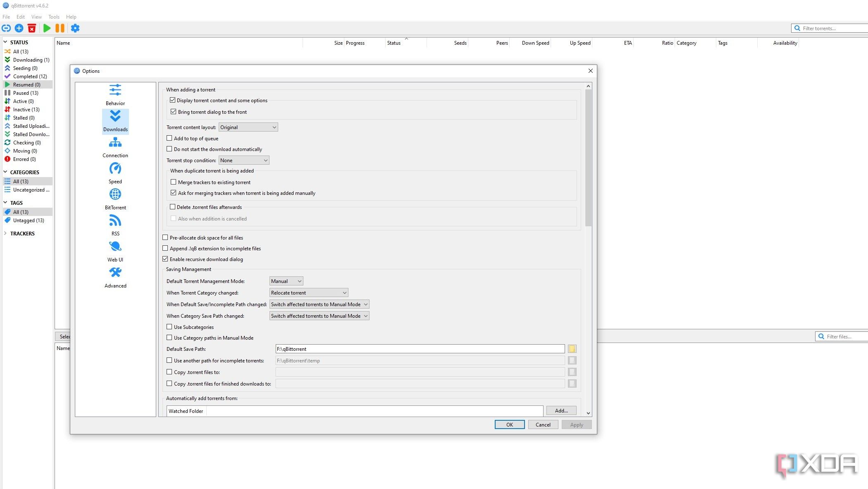Toggle Enable recursive download dialog

(165, 259)
